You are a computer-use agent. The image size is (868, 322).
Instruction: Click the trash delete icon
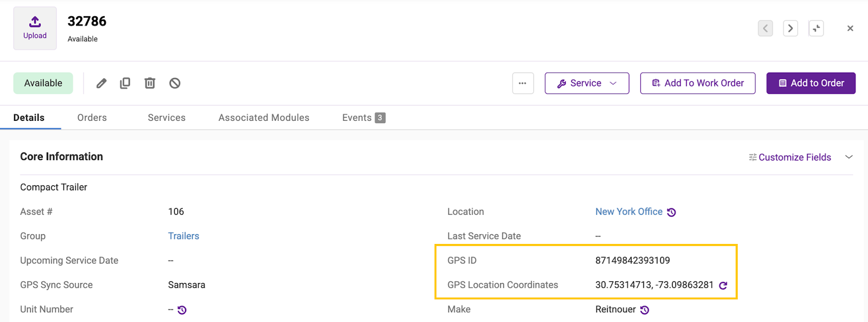click(150, 83)
